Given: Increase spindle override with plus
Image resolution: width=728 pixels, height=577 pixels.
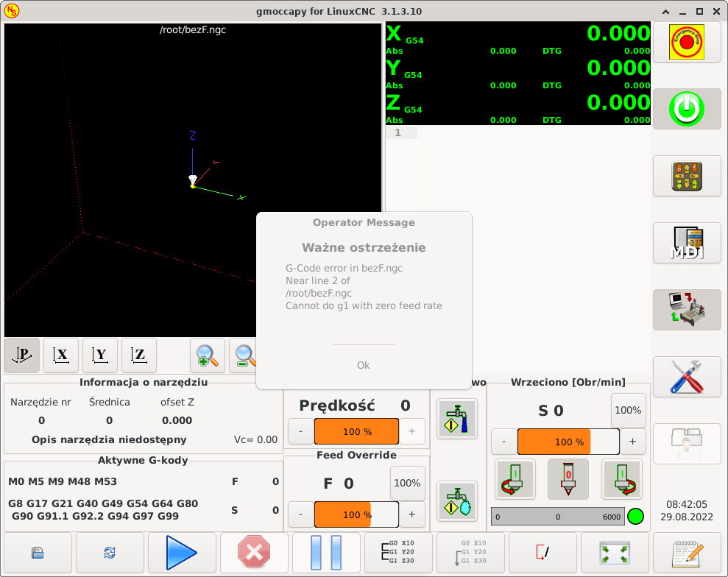Looking at the screenshot, I should [632, 442].
